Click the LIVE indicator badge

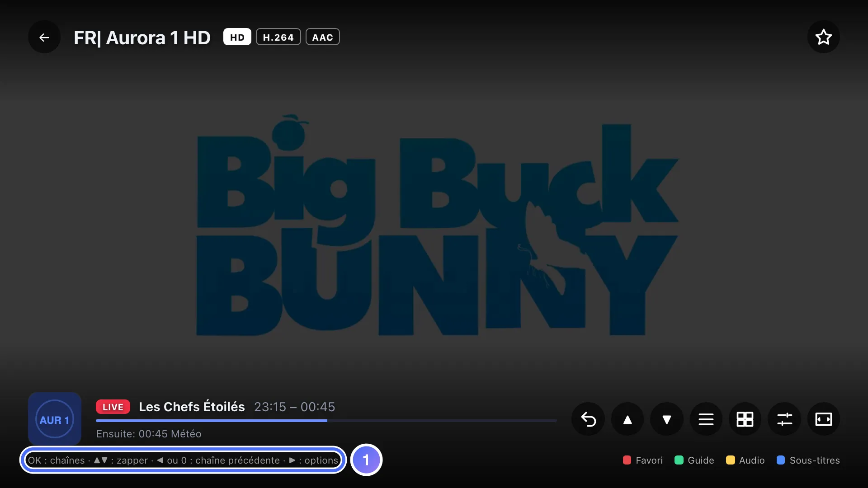[x=113, y=407]
